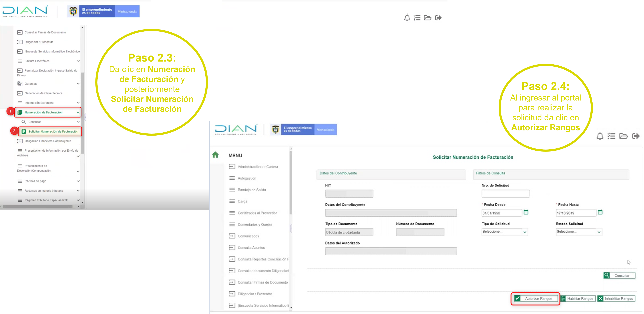Click left menu vertical scrollbar thumb
This screenshot has height=314, width=644.
[x=82, y=113]
